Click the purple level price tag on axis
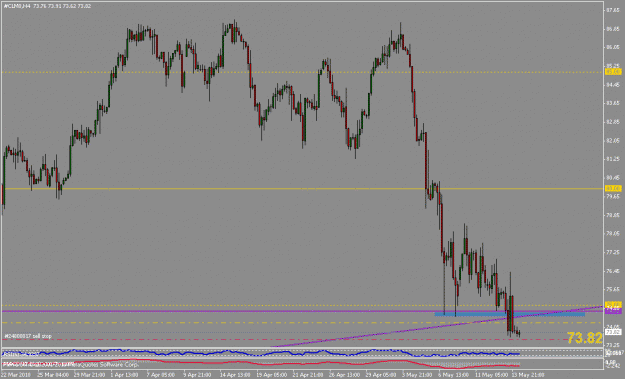The width and height of the screenshot is (625, 379). coord(613,310)
